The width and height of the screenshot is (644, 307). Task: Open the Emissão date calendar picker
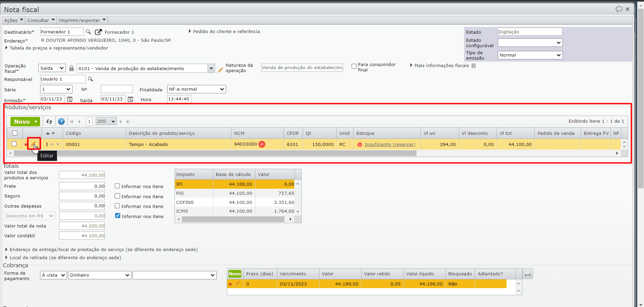[70, 99]
